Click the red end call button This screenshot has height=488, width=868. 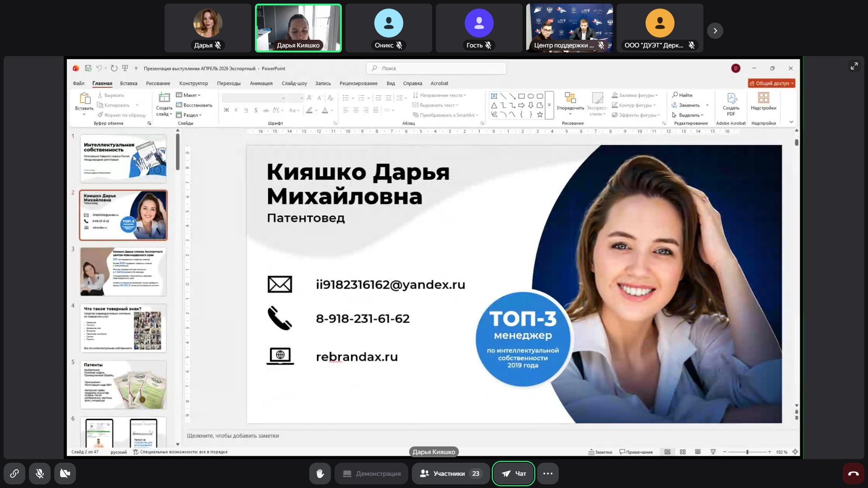point(853,474)
